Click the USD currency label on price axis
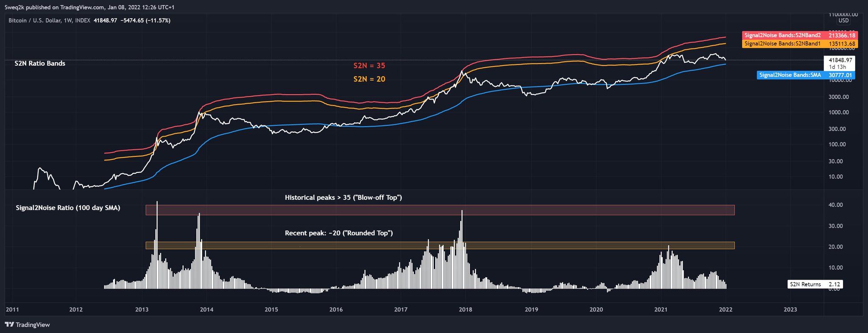868x333 pixels. (843, 20)
